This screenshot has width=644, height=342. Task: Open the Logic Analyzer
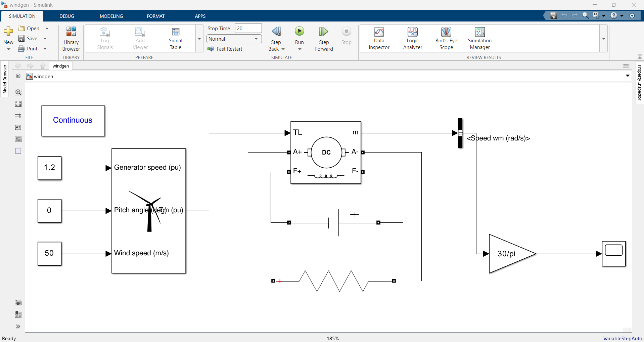pos(412,39)
